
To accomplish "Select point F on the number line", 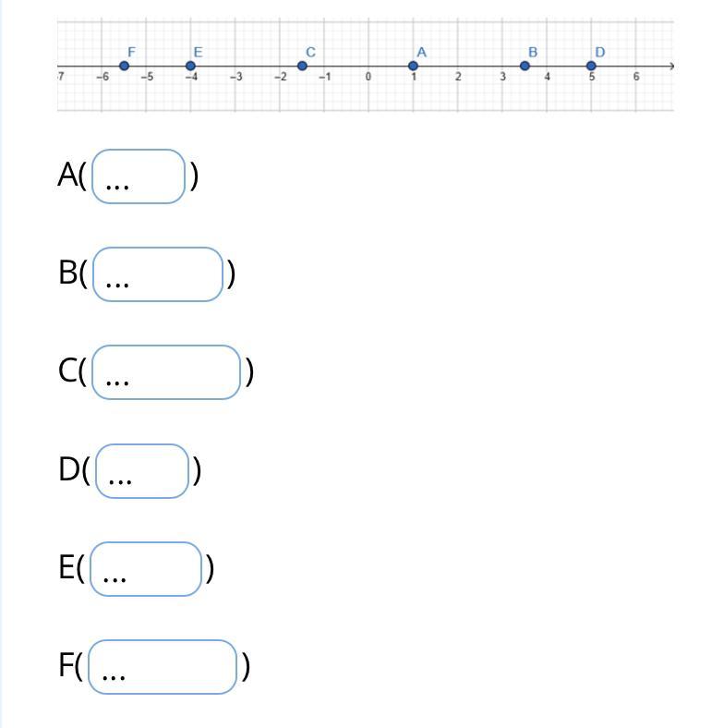I will click(124, 66).
